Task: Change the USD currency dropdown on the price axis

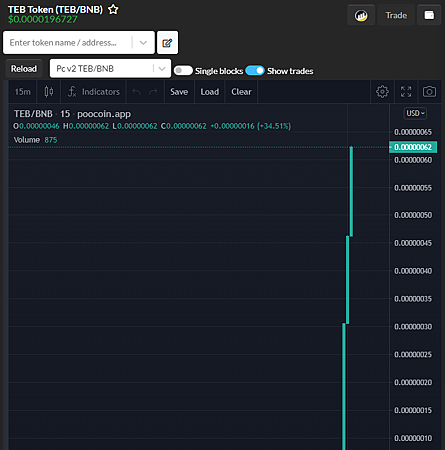Action: tap(415, 113)
